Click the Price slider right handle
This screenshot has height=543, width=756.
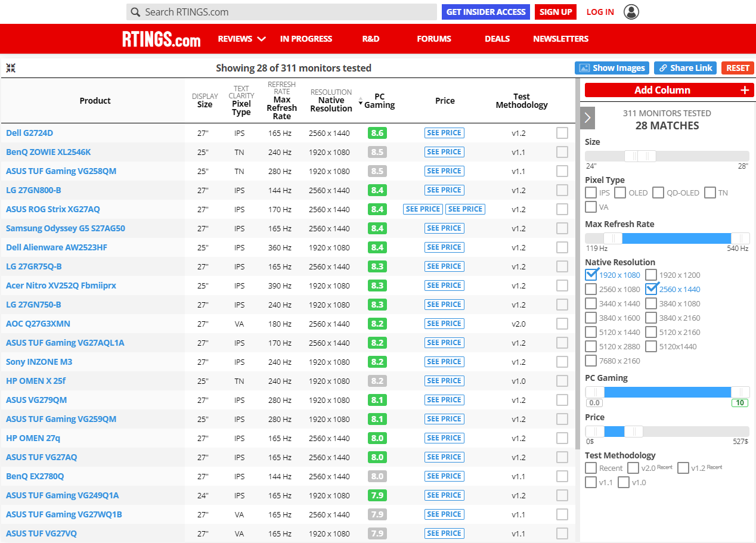pos(634,432)
